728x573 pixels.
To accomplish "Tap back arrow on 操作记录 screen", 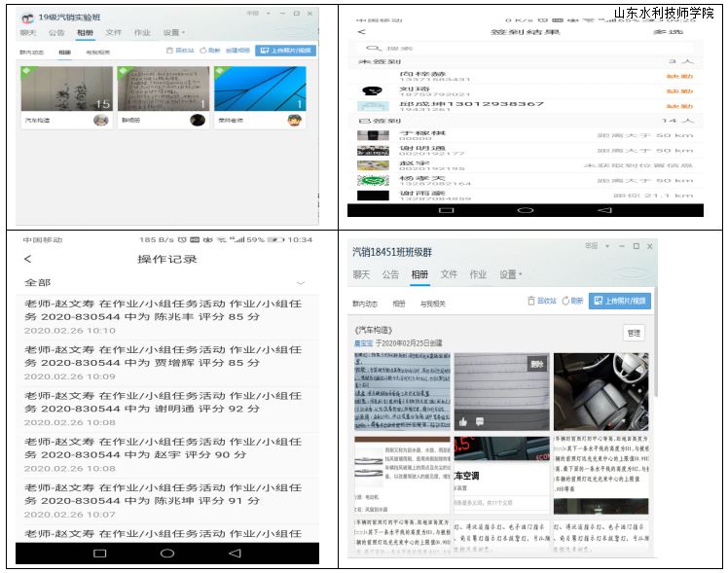I will 28,259.
